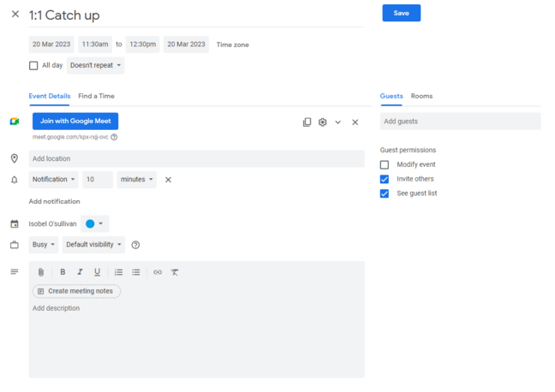The width and height of the screenshot is (555, 392).
Task: Open the end time 12:30pm picker
Action: pos(143,45)
